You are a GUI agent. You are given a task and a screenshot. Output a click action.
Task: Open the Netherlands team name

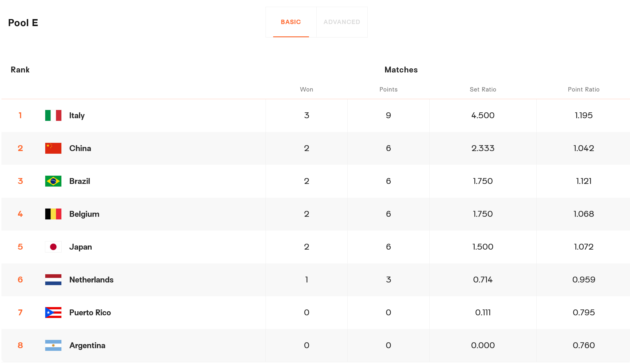click(x=91, y=280)
